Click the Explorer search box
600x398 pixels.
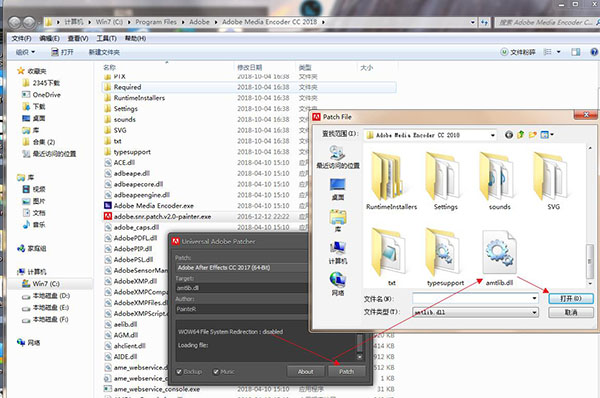[x=547, y=23]
